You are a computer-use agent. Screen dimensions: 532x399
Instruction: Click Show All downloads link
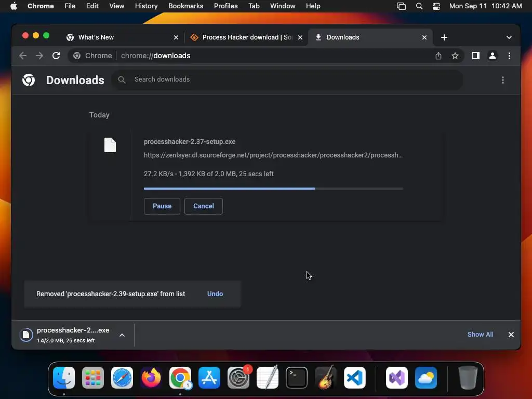(x=481, y=335)
